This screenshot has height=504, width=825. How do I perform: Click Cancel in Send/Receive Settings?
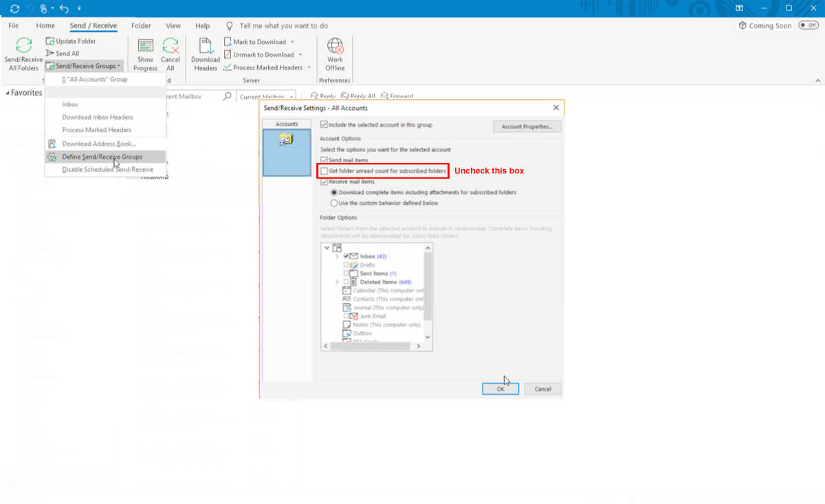point(542,388)
